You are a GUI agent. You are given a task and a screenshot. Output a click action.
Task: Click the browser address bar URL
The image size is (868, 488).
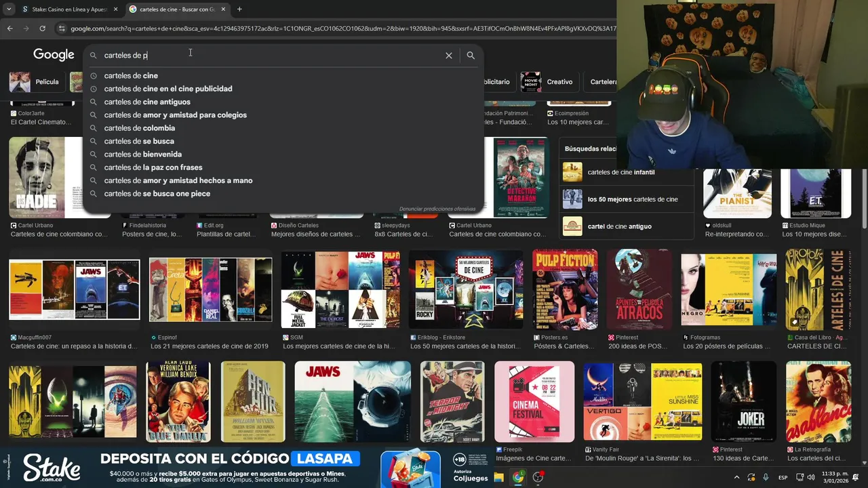[342, 28]
